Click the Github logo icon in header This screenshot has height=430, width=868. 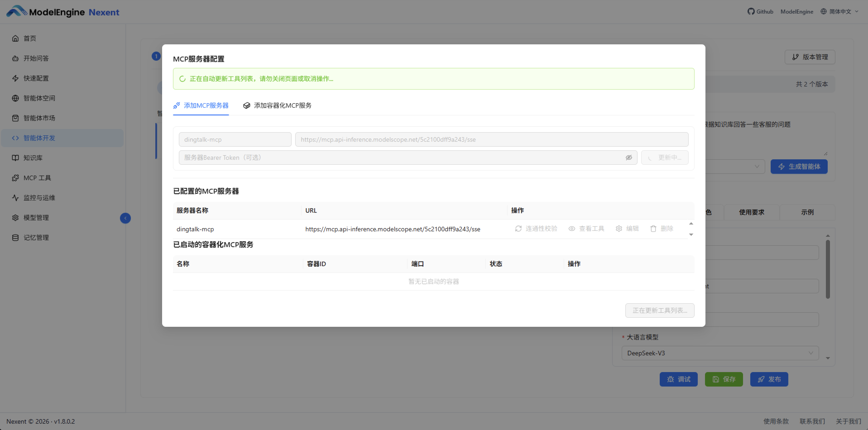751,12
